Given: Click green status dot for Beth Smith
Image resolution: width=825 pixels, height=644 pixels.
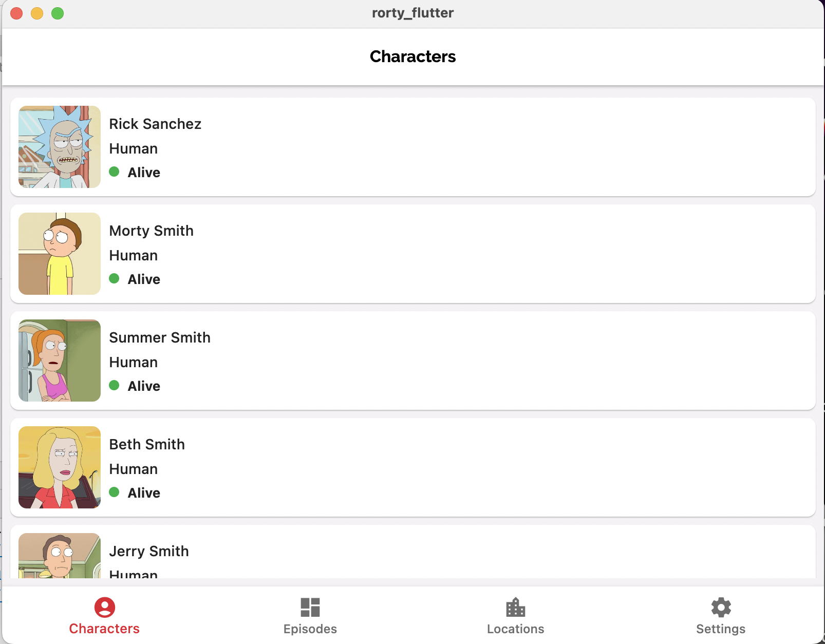Looking at the screenshot, I should pos(114,492).
